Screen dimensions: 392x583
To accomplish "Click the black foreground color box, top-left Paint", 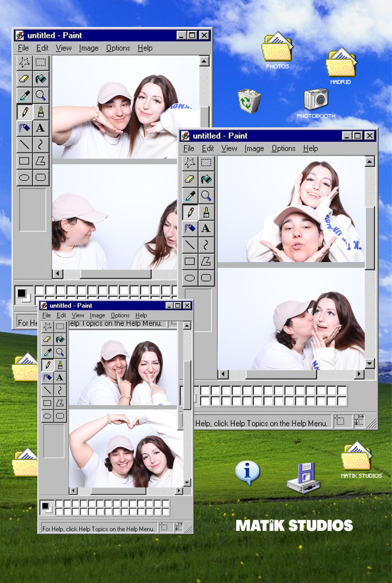I will tap(22, 293).
